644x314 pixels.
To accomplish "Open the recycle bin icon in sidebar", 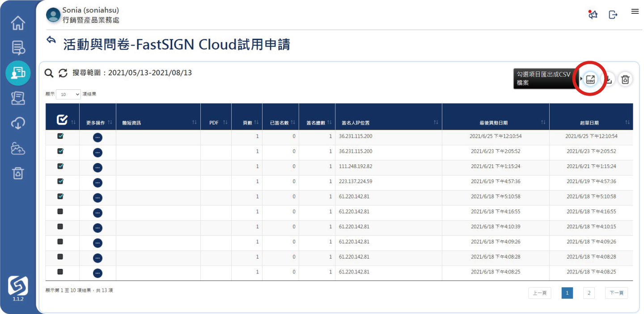I will tap(18, 173).
